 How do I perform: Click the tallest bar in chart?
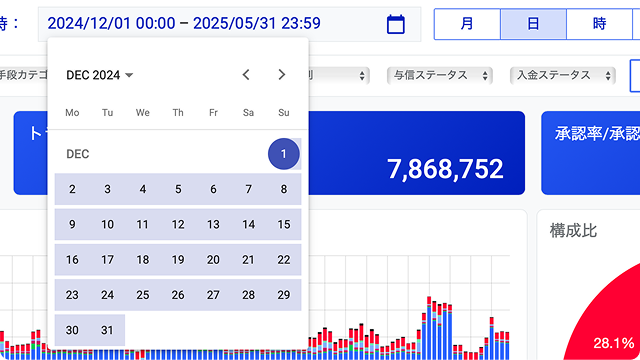(x=429, y=328)
